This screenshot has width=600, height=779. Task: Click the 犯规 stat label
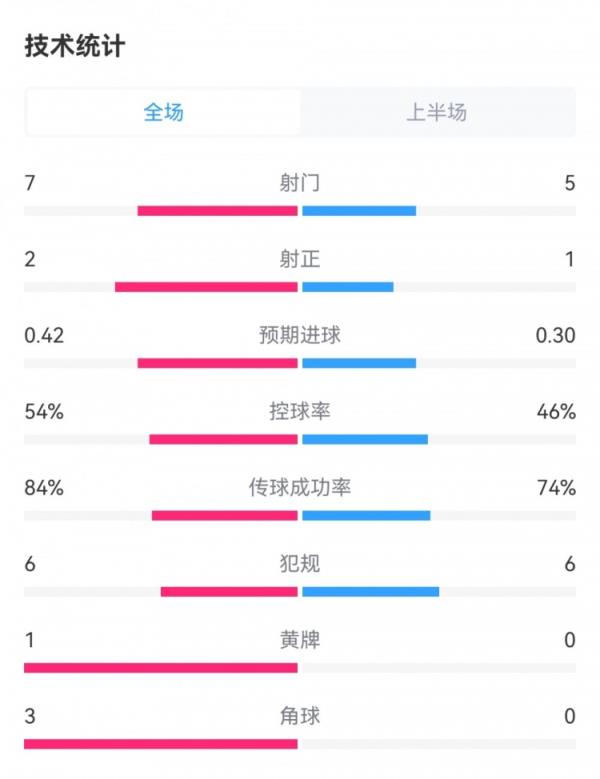(300, 564)
